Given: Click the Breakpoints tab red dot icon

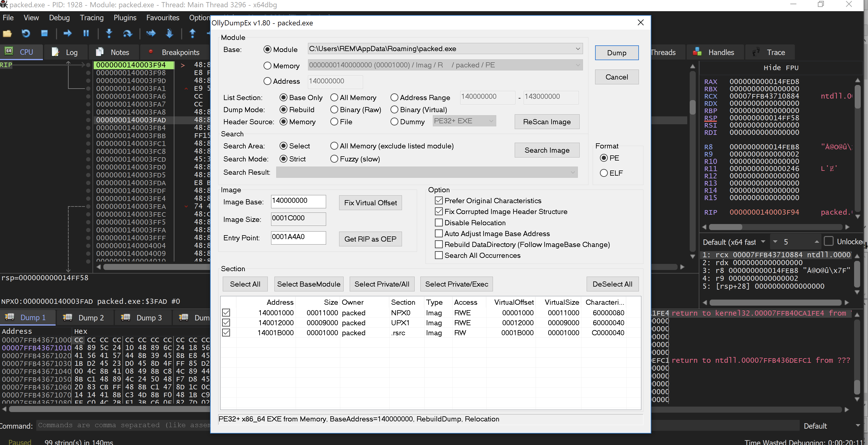Looking at the screenshot, I should pos(151,52).
